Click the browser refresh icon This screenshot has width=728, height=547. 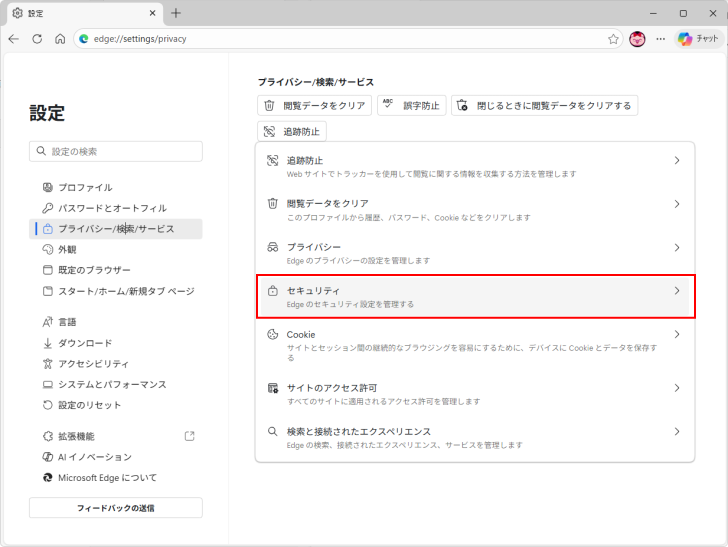[37, 39]
